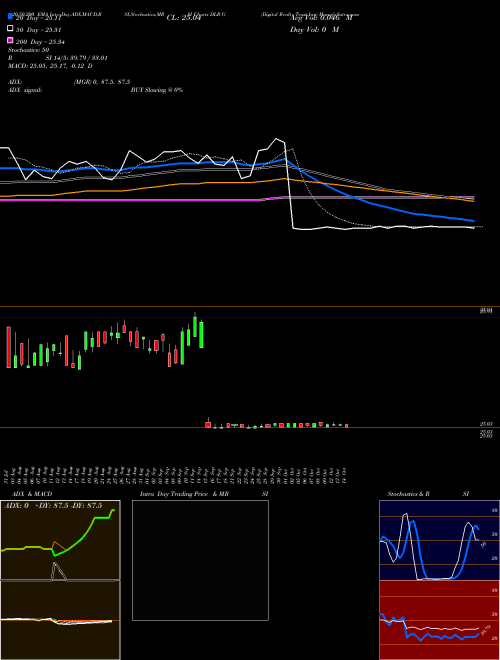Click the 'ADX signal:' label
Image resolution: width=500 pixels, height=660 pixels.
point(25,90)
